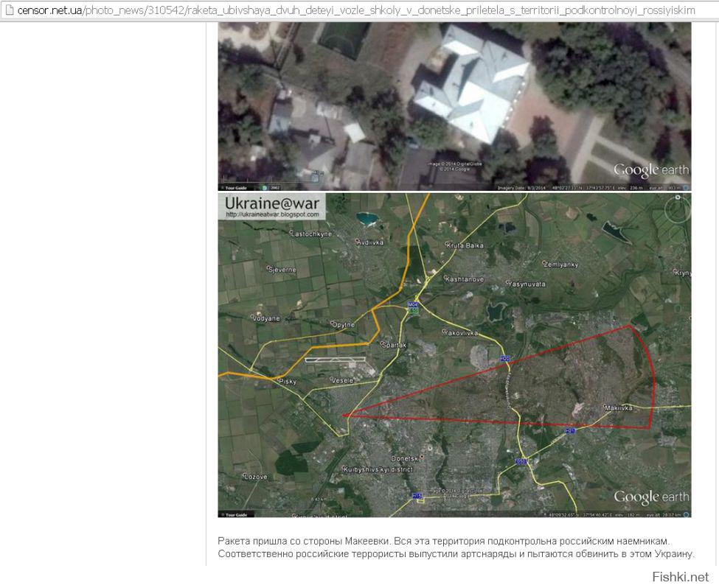The width and height of the screenshot is (719, 588).
Task: Click the Yasynuvata place marker
Action: click(x=508, y=282)
